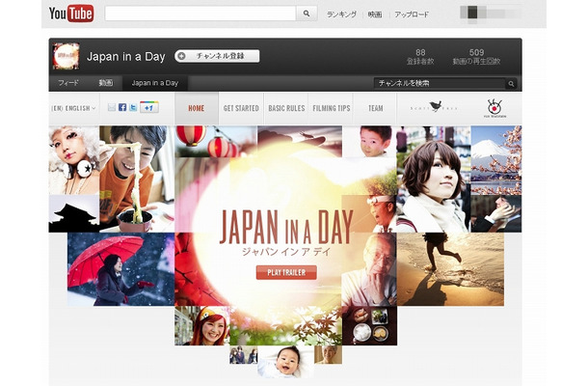Click the boy eating noodles photo
Image resolution: width=588 pixels, height=386 pixels.
coord(137,179)
